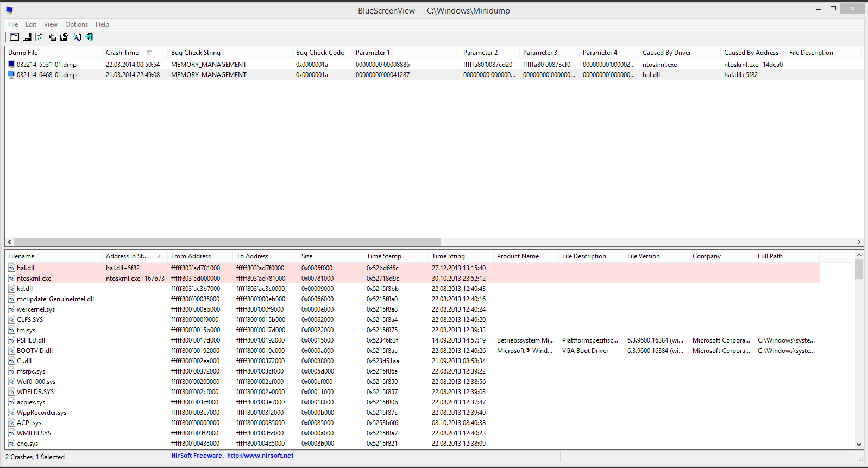Sort by Crash Time column header
The height and width of the screenshot is (468, 868).
135,53
